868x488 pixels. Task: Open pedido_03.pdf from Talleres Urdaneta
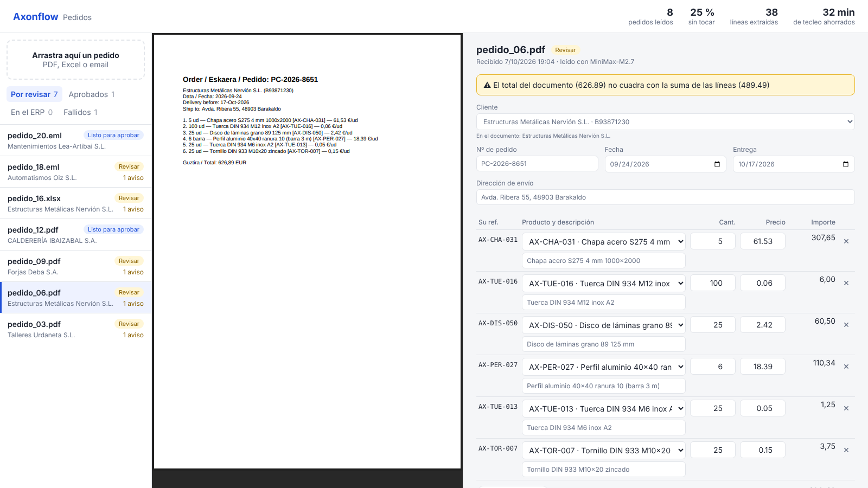click(x=75, y=329)
